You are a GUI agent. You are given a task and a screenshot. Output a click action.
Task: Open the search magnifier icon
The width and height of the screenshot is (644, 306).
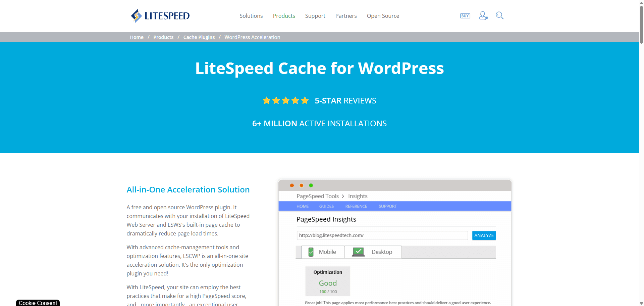pos(499,15)
